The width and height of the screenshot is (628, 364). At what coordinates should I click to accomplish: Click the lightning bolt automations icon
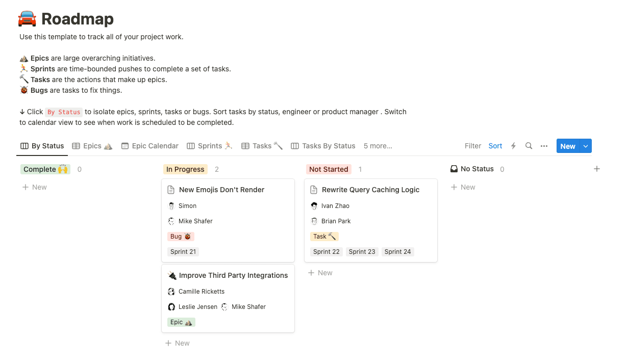(513, 146)
